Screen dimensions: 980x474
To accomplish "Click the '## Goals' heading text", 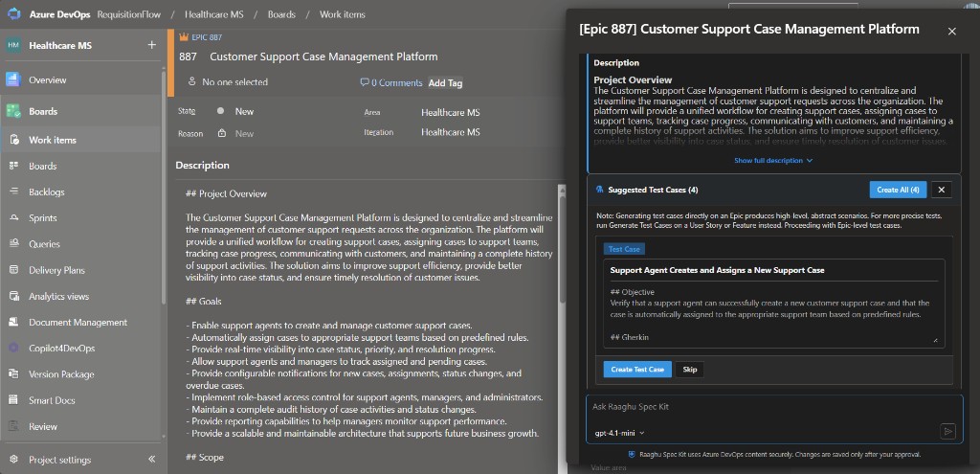I will click(203, 302).
